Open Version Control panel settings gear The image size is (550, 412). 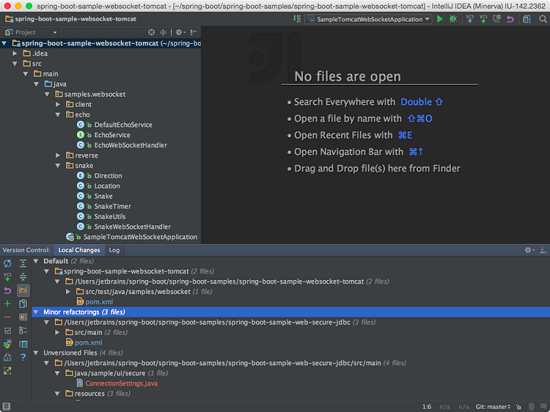click(529, 250)
